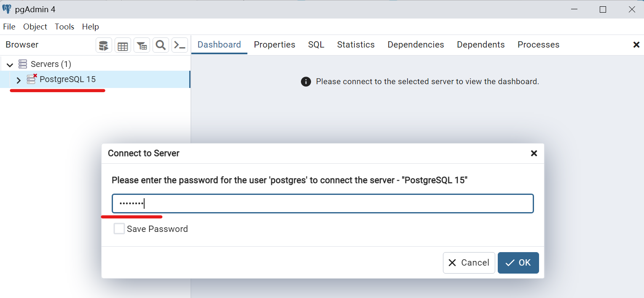The image size is (644, 298).
Task: Click the Query Tool icon in Browser toolbar
Action: point(104,45)
